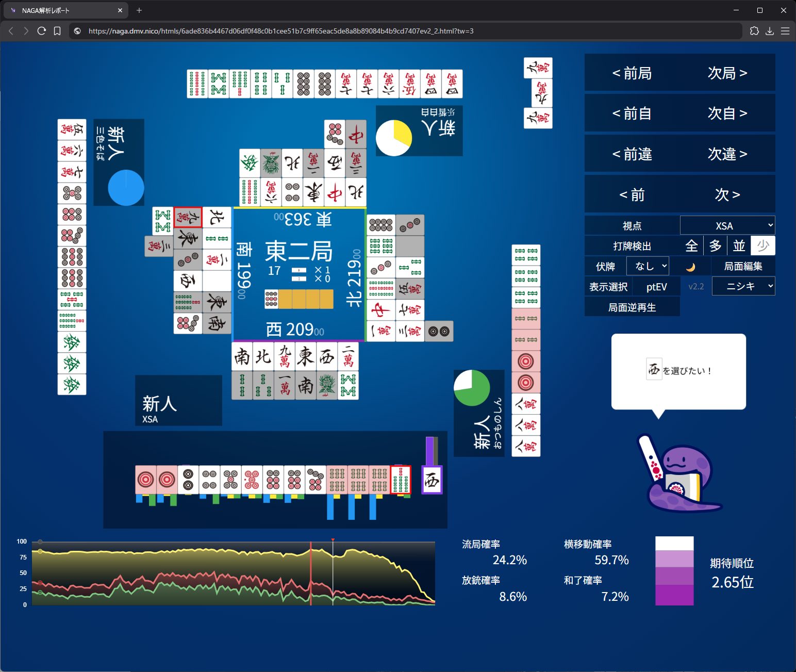Click the browser reload icon
Image resolution: width=796 pixels, height=672 pixels.
(42, 31)
